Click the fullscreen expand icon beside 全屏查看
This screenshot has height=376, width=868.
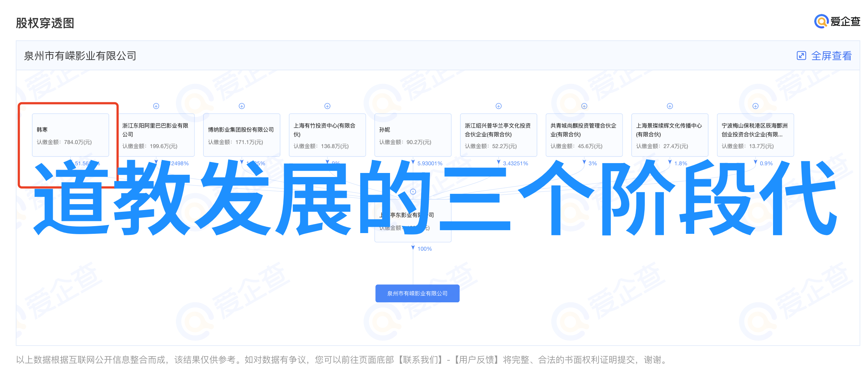(x=801, y=56)
